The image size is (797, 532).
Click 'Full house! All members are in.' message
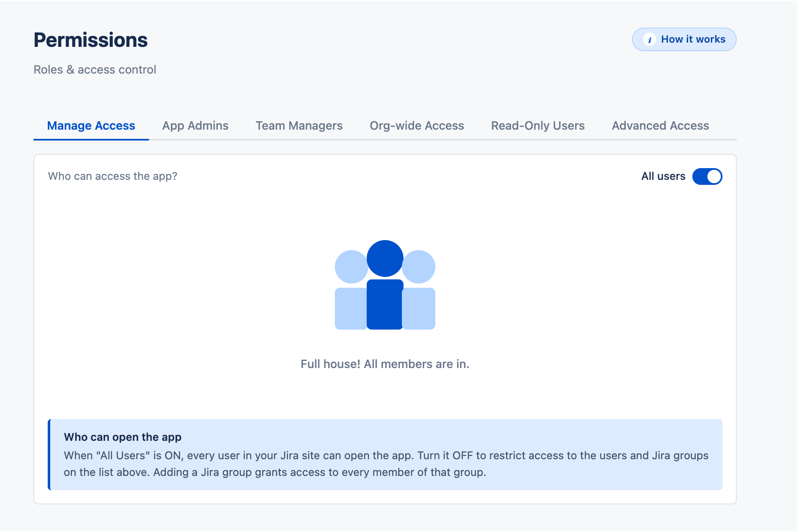[385, 364]
